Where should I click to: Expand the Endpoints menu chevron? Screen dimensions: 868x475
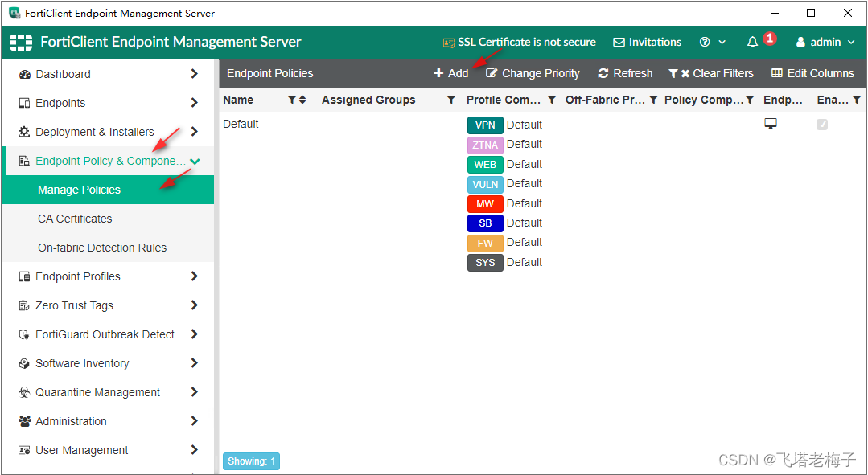coord(195,103)
